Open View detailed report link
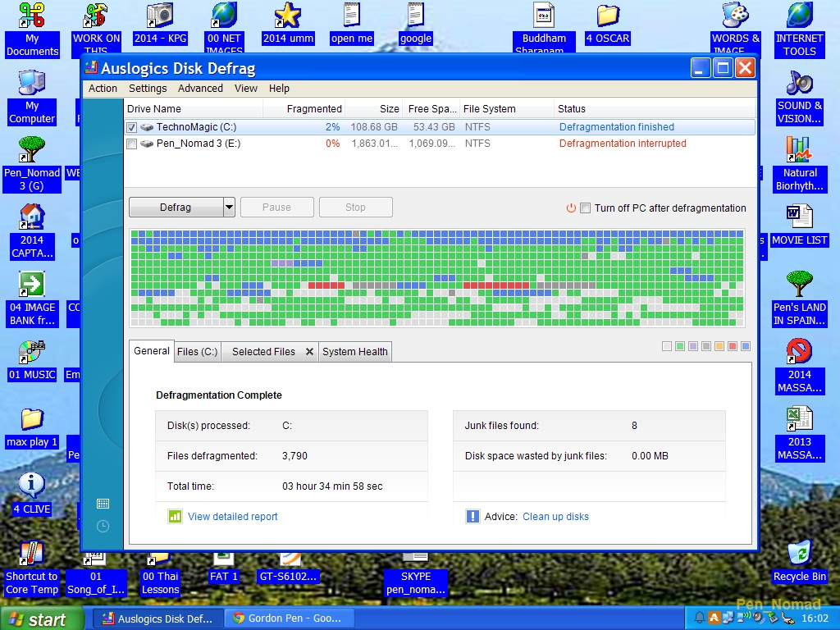The image size is (840, 630). [x=232, y=517]
